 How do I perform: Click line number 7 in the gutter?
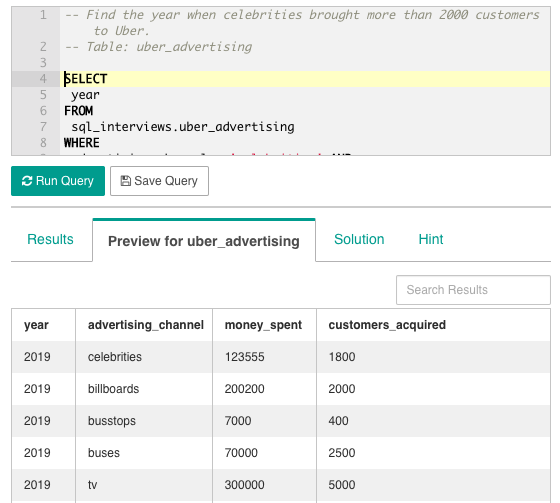43,127
